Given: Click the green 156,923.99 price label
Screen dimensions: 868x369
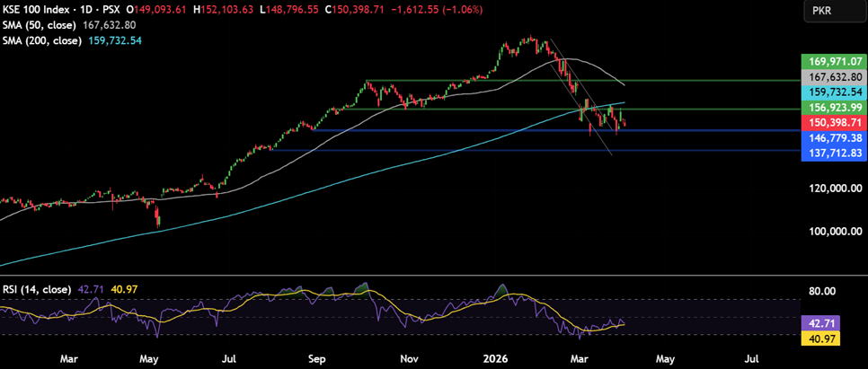Looking at the screenshot, I should click(x=832, y=107).
